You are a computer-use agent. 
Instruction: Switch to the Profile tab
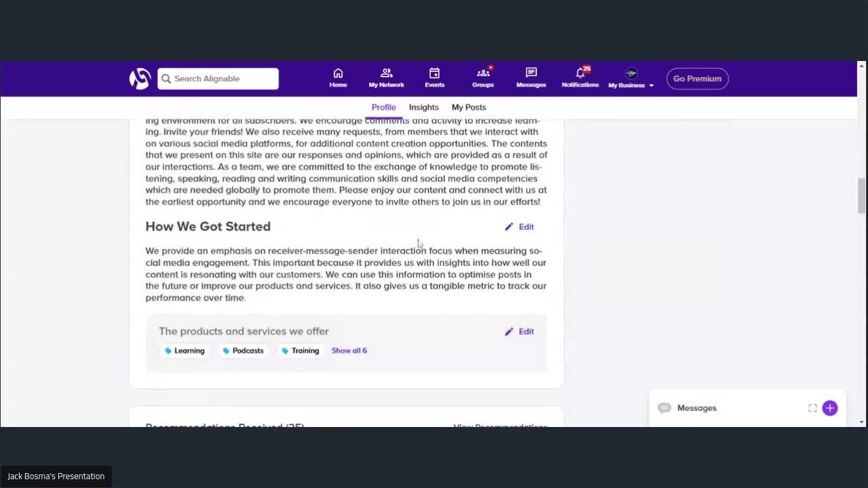point(384,107)
